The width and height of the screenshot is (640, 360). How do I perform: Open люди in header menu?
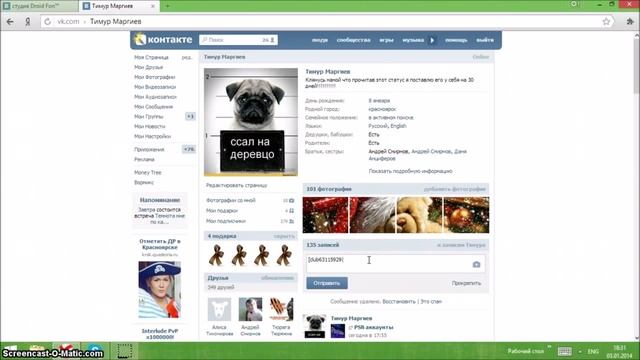[320, 40]
